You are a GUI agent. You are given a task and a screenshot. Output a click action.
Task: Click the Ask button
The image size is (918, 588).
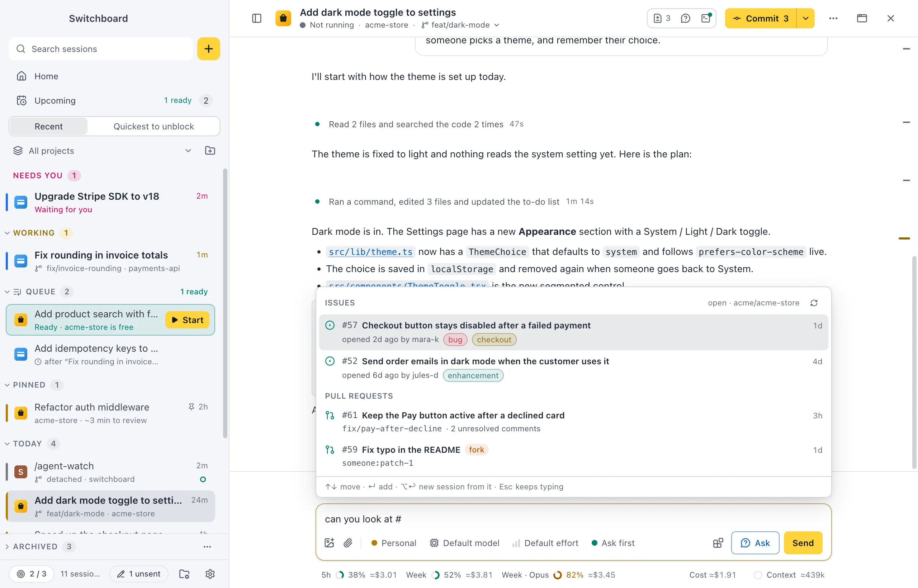755,543
